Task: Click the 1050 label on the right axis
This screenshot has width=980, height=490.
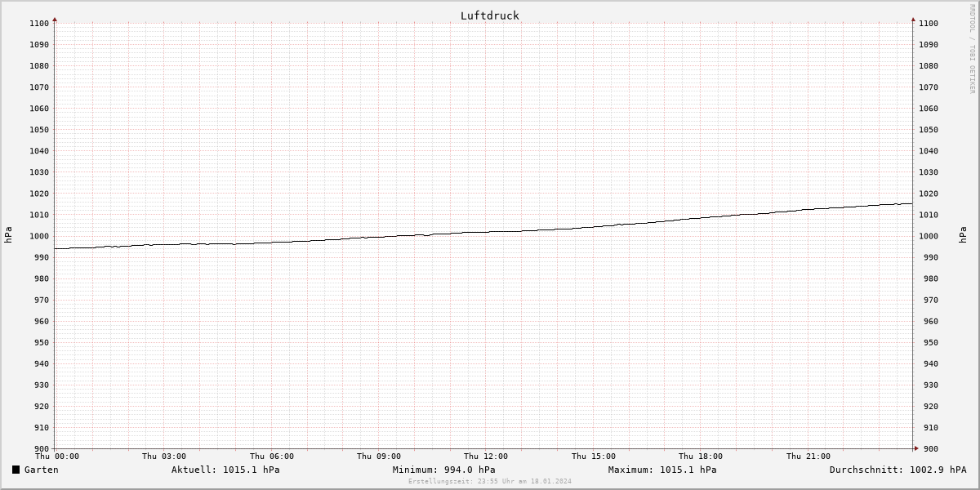Action: click(x=929, y=130)
